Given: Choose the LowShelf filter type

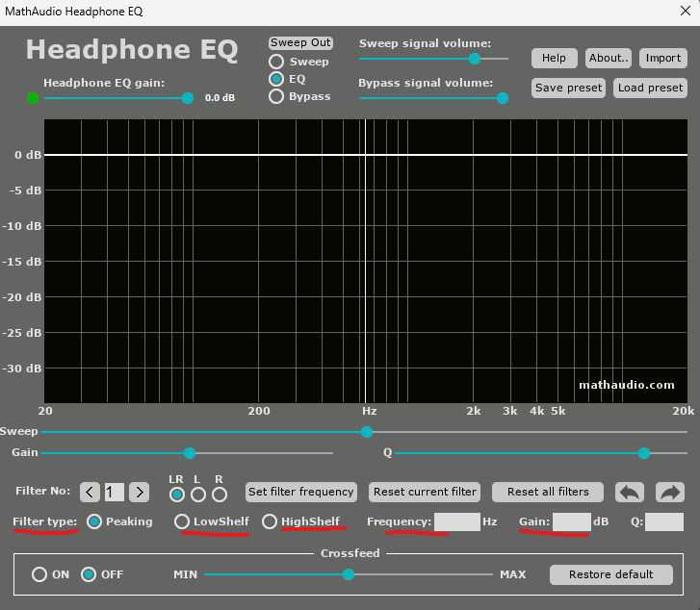Looking at the screenshot, I should point(182,521).
